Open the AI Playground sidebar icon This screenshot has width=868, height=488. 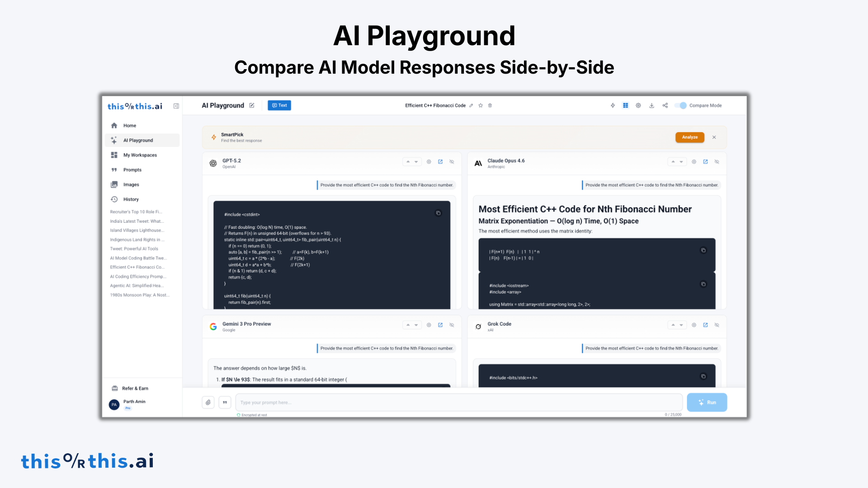114,140
